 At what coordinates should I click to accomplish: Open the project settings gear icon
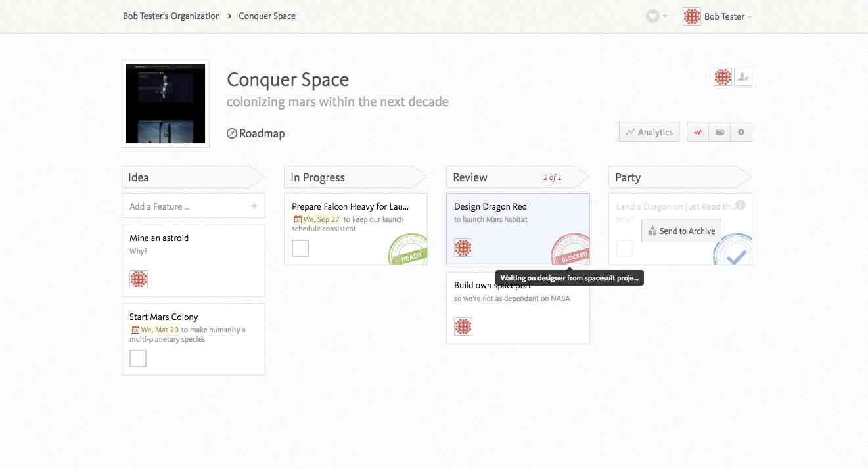pos(741,131)
